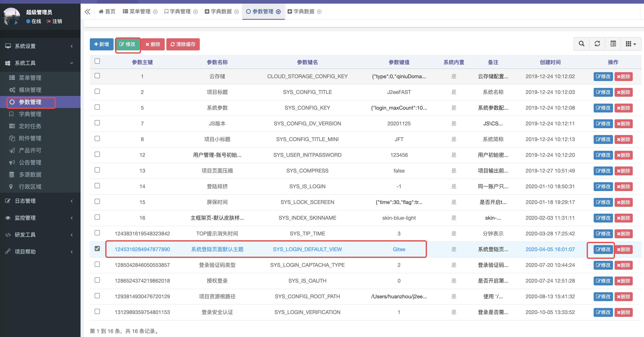Click the 注销 logout icon
This screenshot has width=644, height=337.
point(49,21)
